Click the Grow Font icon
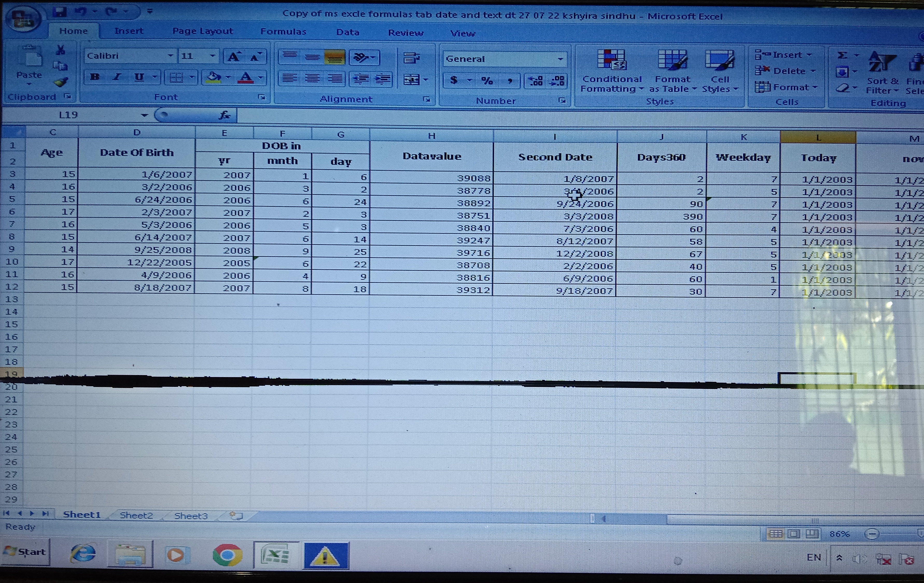Image resolution: width=924 pixels, height=583 pixels. point(234,57)
